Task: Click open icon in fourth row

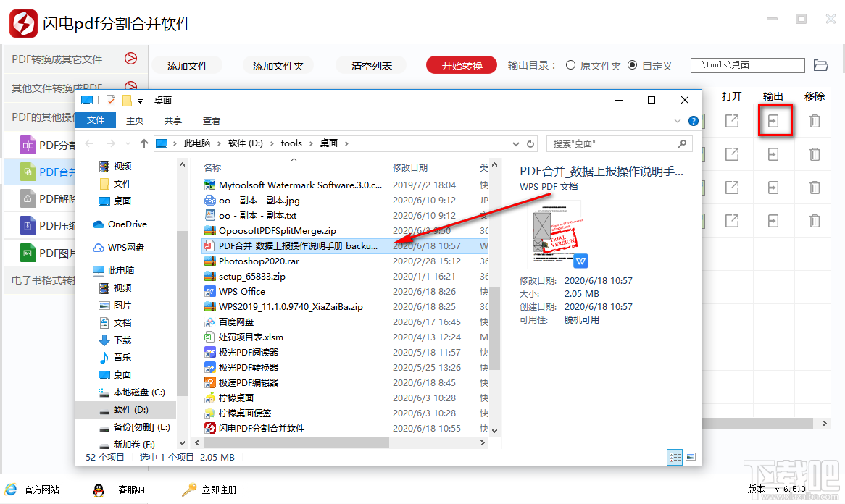Action: pyautogui.click(x=732, y=221)
